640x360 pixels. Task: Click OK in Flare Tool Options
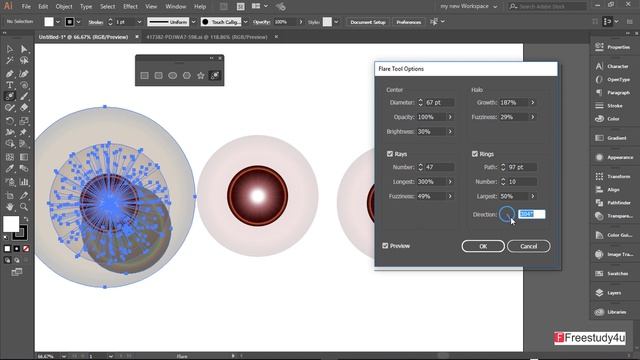(x=483, y=246)
